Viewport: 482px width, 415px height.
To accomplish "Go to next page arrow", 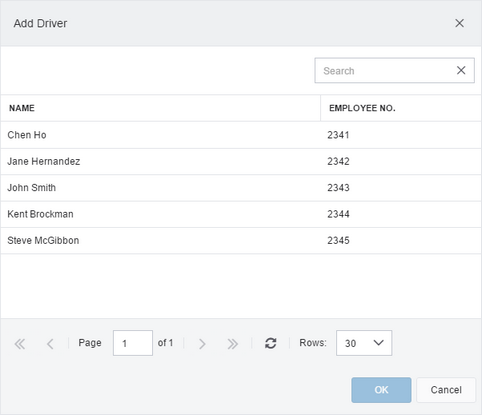I will coord(202,344).
